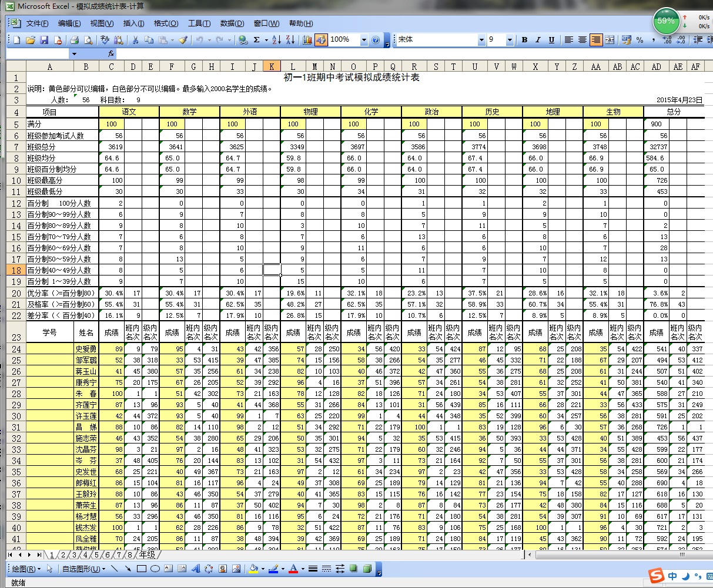Image resolution: width=713 pixels, height=588 pixels.
Task: Toggle the highlighted Align Right button
Action: click(596, 40)
